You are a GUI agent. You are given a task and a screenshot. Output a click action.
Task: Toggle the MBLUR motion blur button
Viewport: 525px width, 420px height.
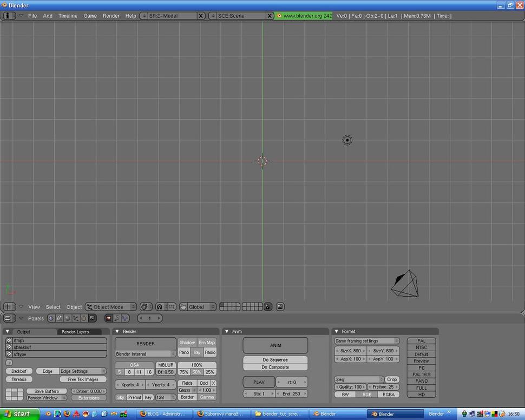(x=166, y=365)
